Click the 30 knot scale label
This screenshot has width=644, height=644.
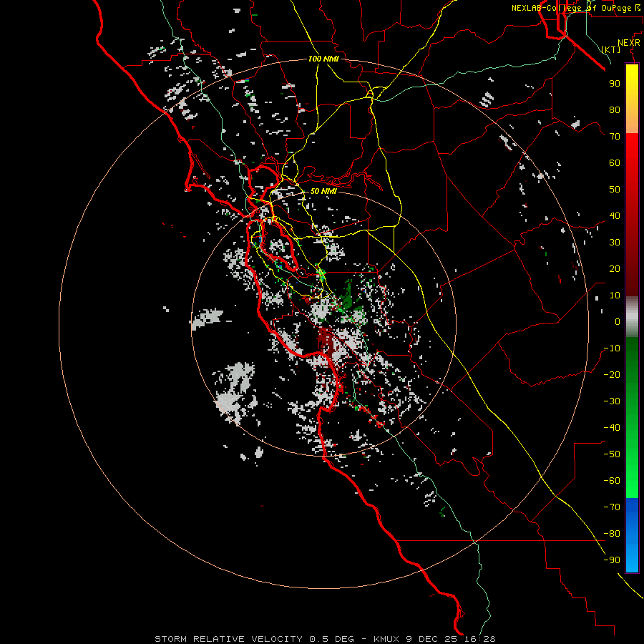tap(615, 243)
